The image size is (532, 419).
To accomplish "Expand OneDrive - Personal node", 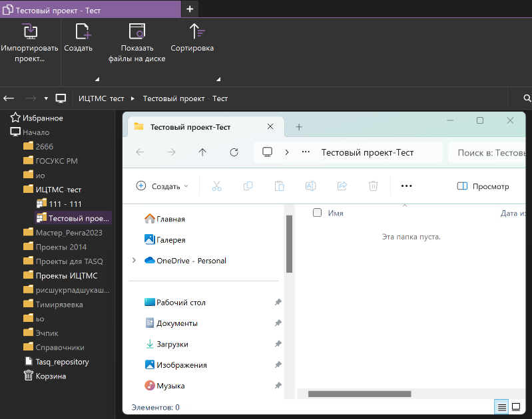I will click(x=134, y=260).
